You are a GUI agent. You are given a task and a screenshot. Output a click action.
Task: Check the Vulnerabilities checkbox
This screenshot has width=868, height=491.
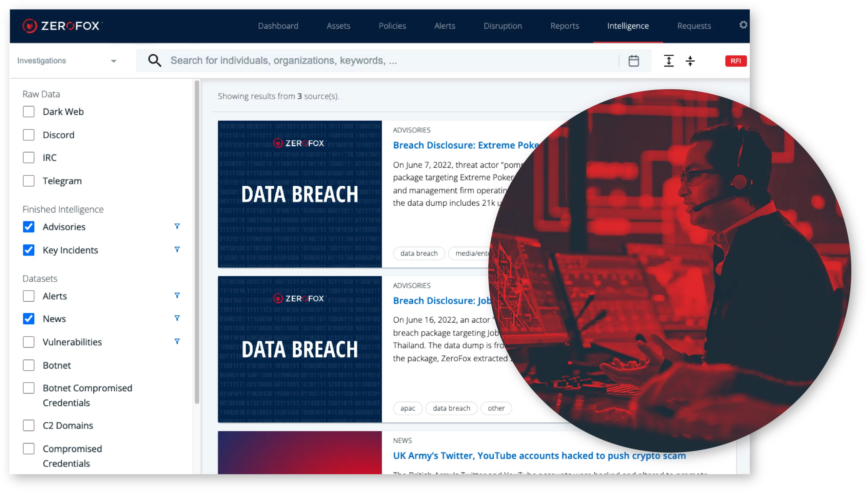pyautogui.click(x=28, y=342)
